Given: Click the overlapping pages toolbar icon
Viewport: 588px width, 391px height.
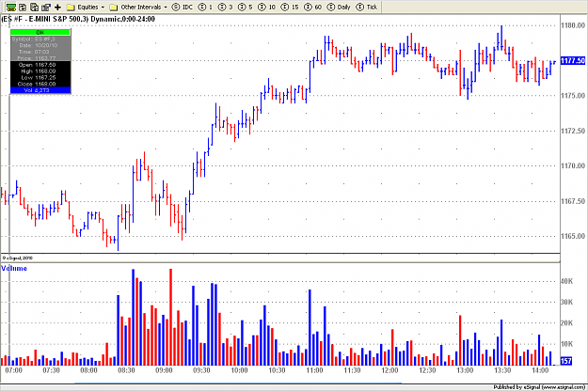Looking at the screenshot, I should (34, 7).
